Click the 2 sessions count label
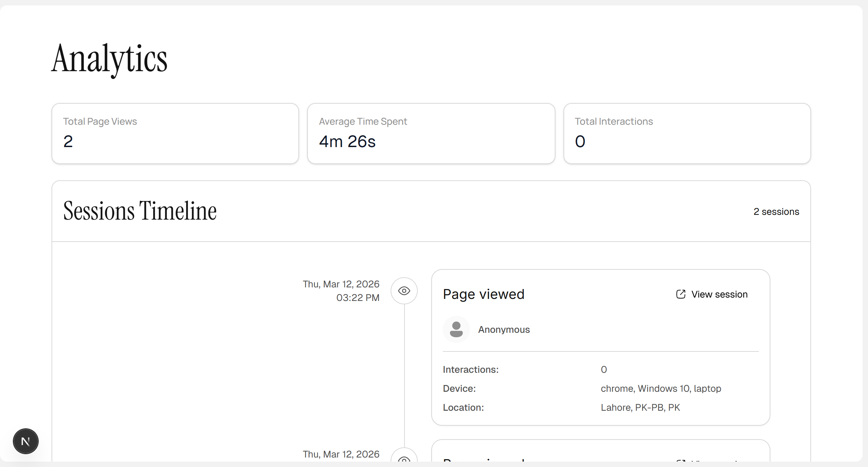Screen dimensions: 868x467 [776, 212]
